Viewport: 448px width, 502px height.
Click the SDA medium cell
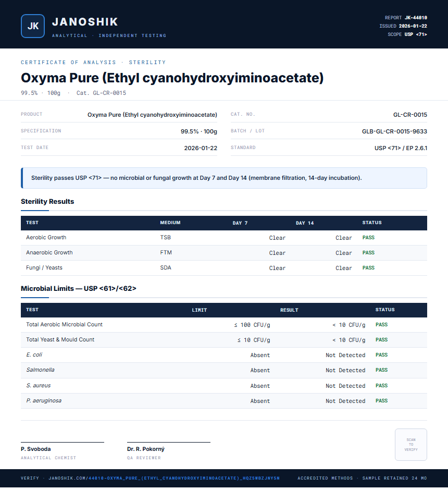click(x=166, y=267)
